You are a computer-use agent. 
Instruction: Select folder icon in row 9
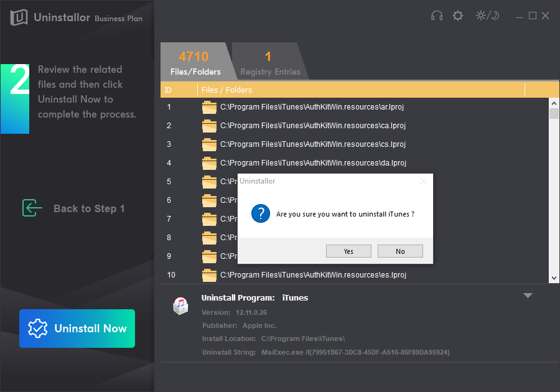click(x=209, y=256)
